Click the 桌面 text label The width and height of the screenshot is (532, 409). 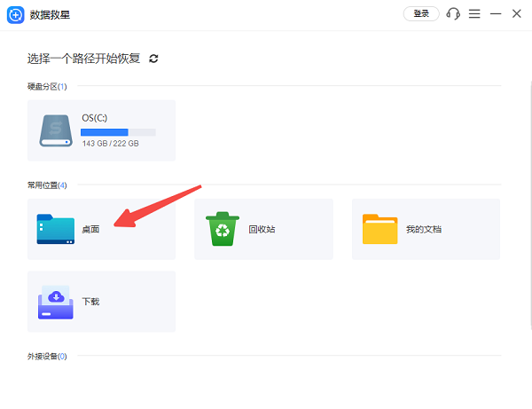90,229
